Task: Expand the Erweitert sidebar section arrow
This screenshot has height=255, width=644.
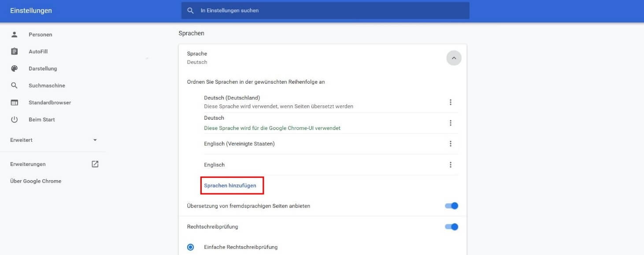Action: (x=95, y=140)
